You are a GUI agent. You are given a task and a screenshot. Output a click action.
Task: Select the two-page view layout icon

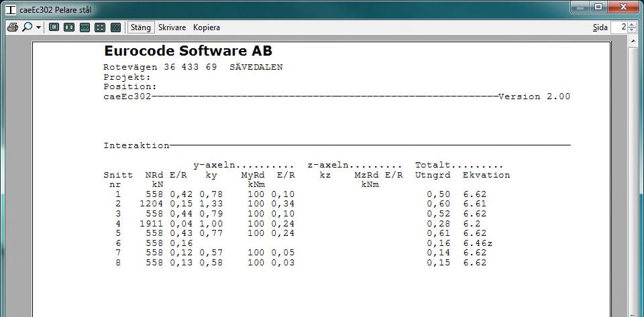[69, 27]
